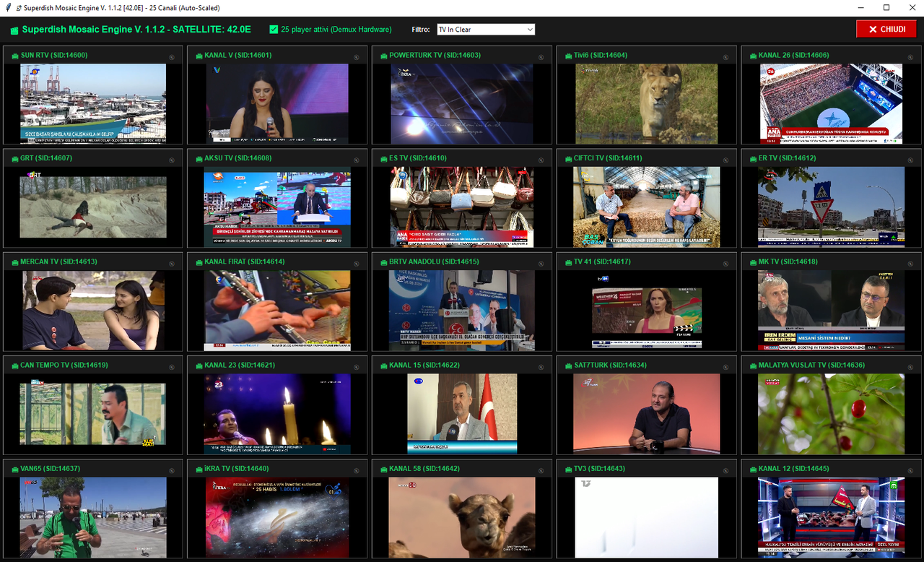Toggle audio icon on SUN RTV tile
Screen dimensions: 924x562
[172, 57]
